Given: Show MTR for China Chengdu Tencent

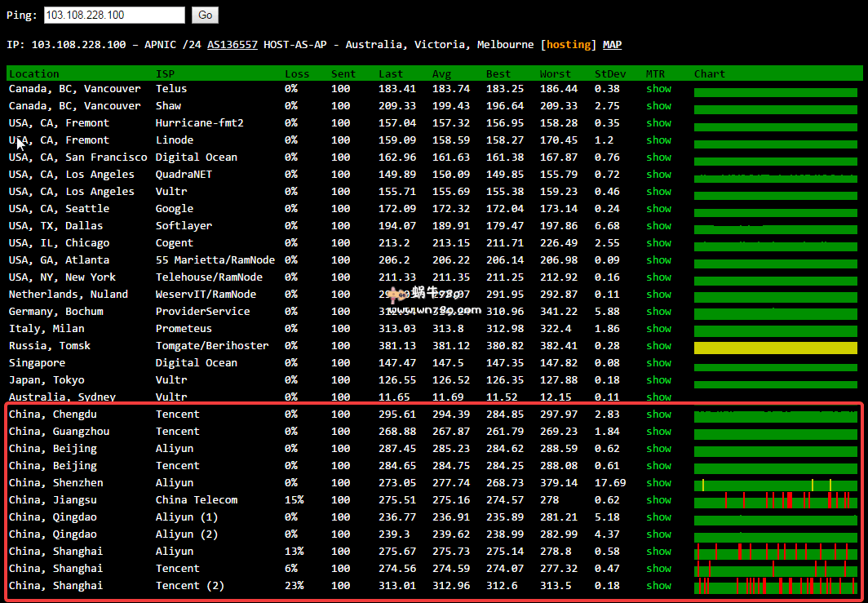Looking at the screenshot, I should point(658,414).
